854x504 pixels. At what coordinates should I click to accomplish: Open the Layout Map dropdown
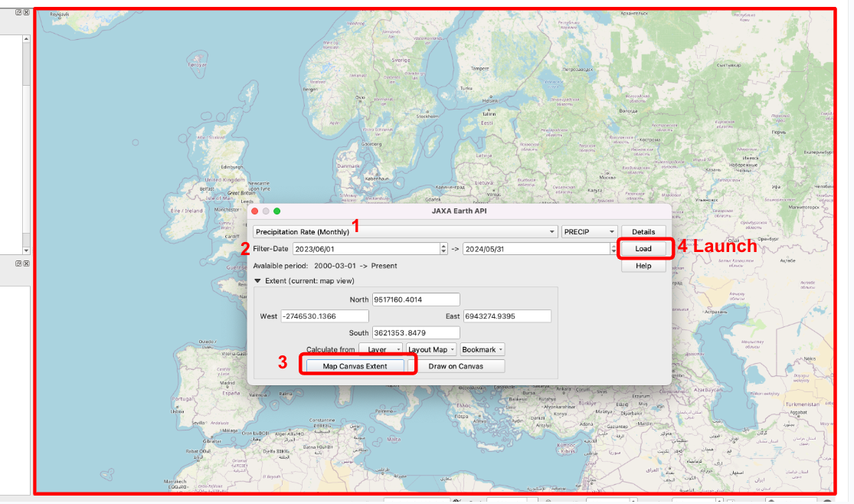pos(429,349)
